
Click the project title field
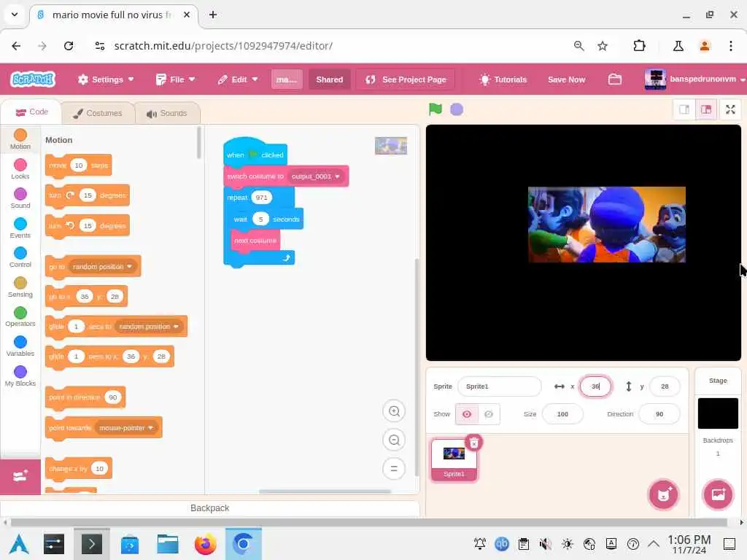pos(287,79)
